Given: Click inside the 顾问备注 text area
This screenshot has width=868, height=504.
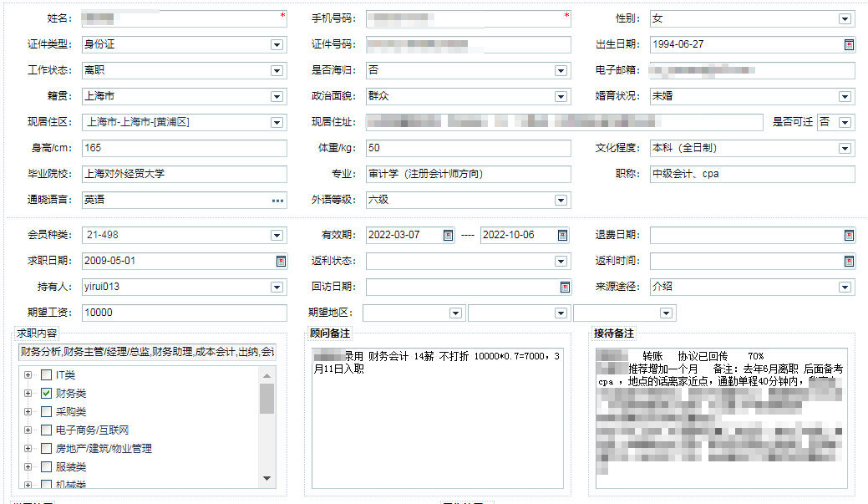Looking at the screenshot, I should 437,418.
